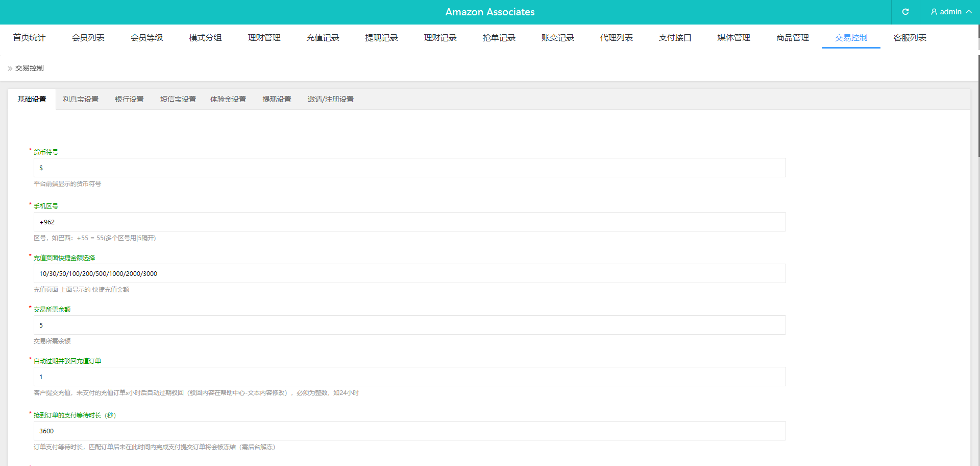The width and height of the screenshot is (980, 466).
Task: Focus the 手机区号 input containing +962
Action: pos(409,222)
